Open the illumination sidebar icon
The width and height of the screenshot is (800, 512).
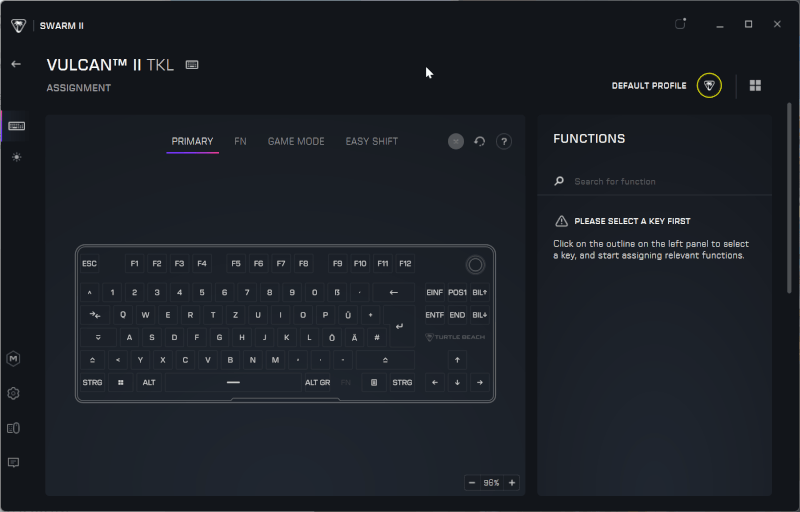[x=16, y=157]
